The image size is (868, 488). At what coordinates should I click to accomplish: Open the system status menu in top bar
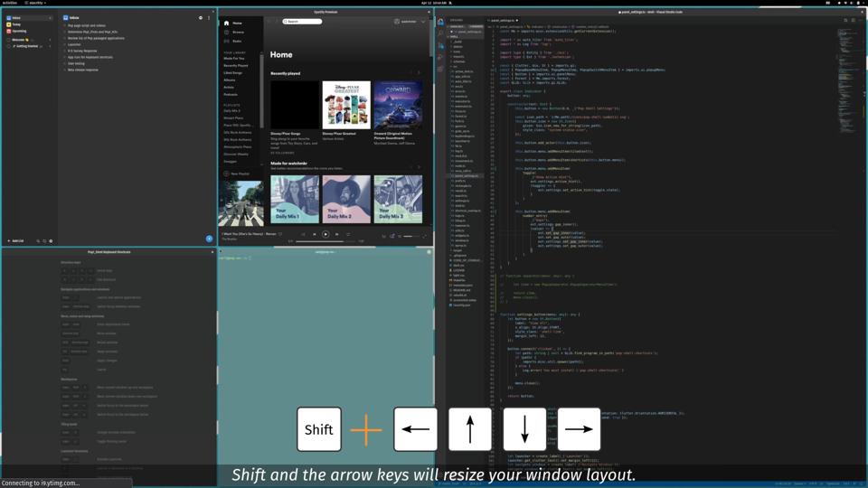click(x=852, y=3)
